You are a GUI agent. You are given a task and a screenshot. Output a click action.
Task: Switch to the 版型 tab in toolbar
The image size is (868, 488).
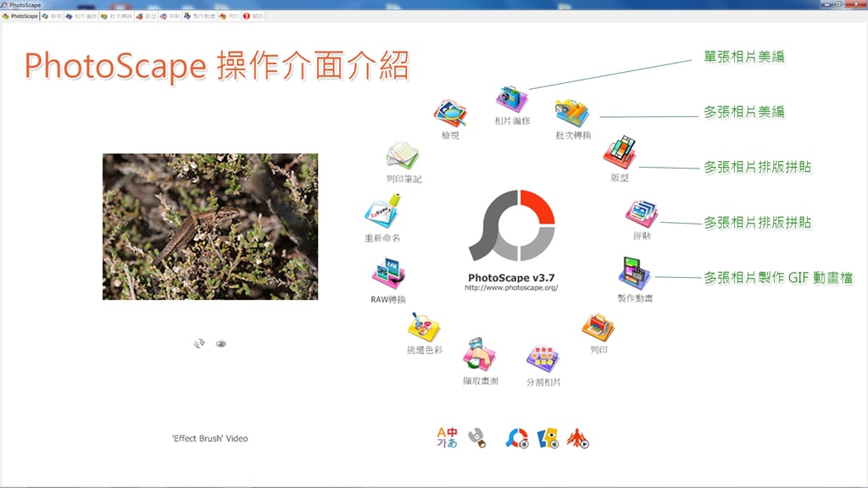pyautogui.click(x=146, y=16)
